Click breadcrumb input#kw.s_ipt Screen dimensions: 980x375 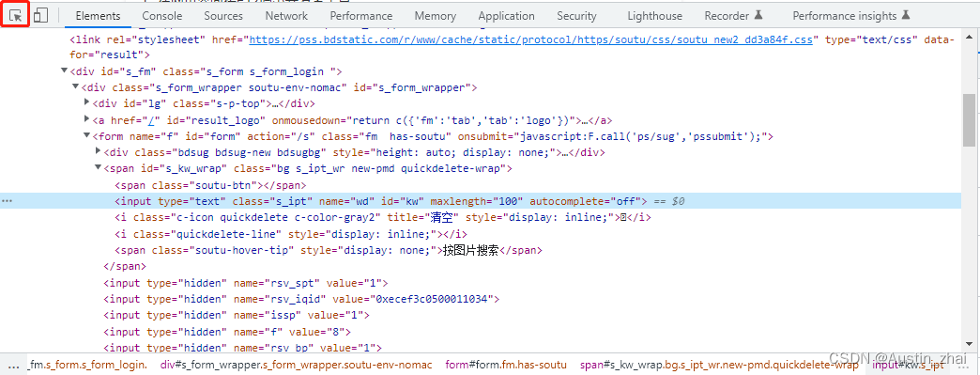[x=908, y=365]
